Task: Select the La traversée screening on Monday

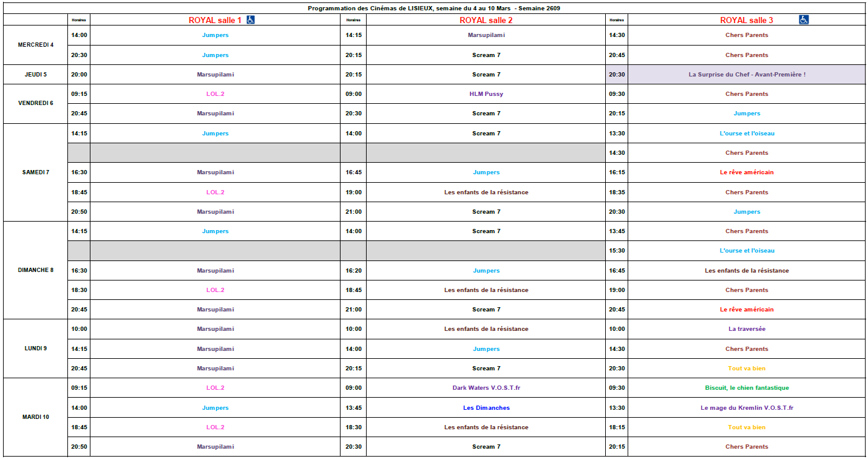Action: click(x=747, y=329)
